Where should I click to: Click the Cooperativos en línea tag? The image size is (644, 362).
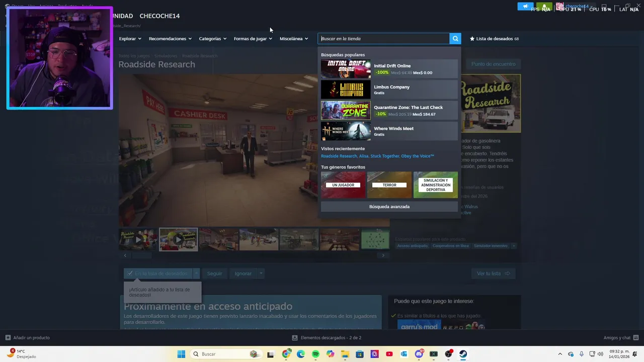coord(450,246)
